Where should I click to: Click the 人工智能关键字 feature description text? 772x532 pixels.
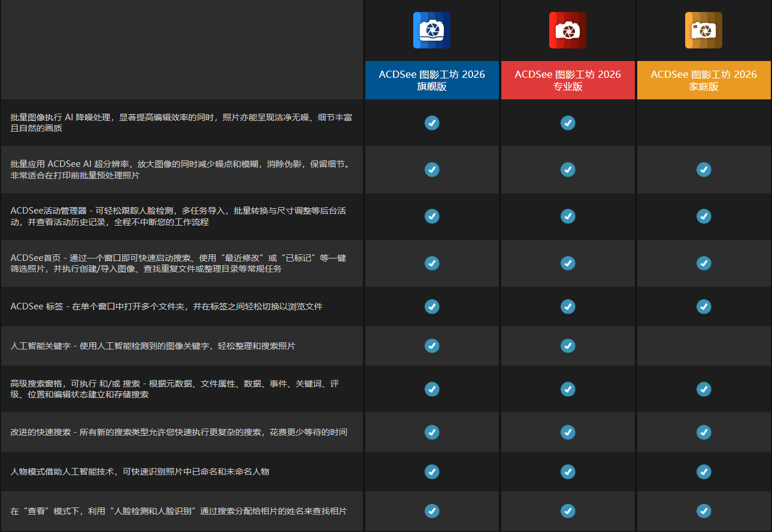point(153,346)
